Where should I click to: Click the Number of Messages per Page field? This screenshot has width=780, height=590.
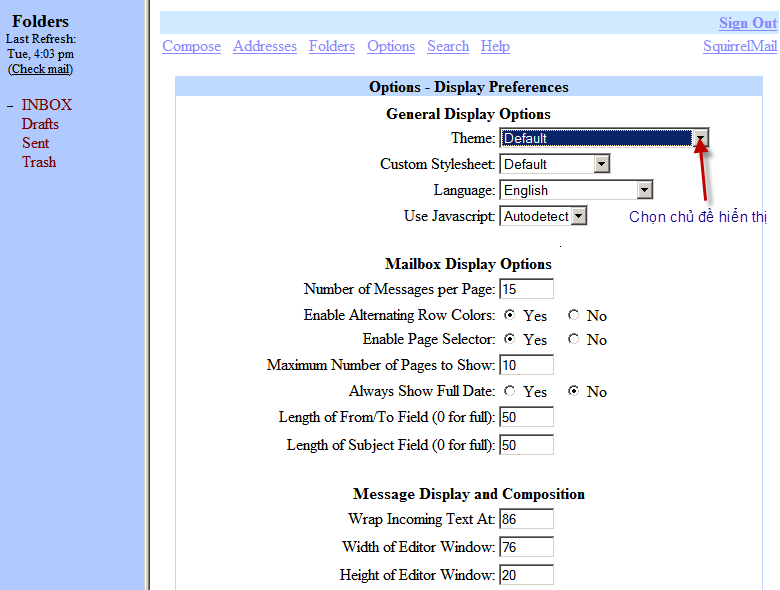[526, 289]
